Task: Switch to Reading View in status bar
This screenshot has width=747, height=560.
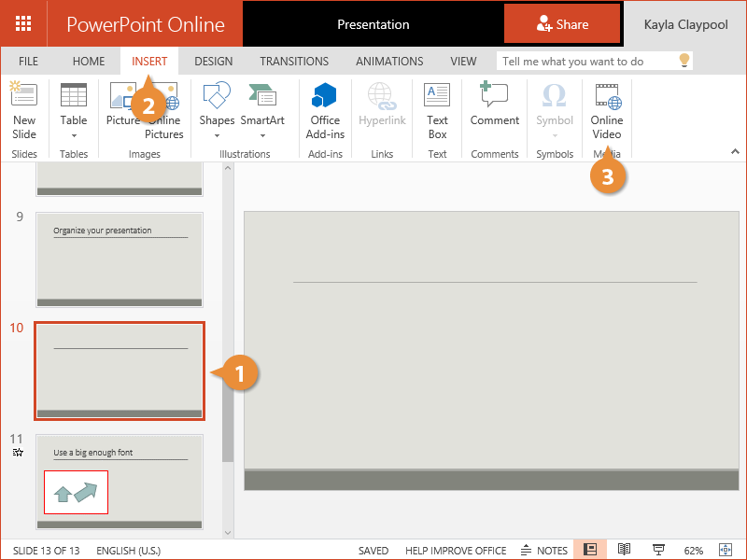Action: click(625, 550)
